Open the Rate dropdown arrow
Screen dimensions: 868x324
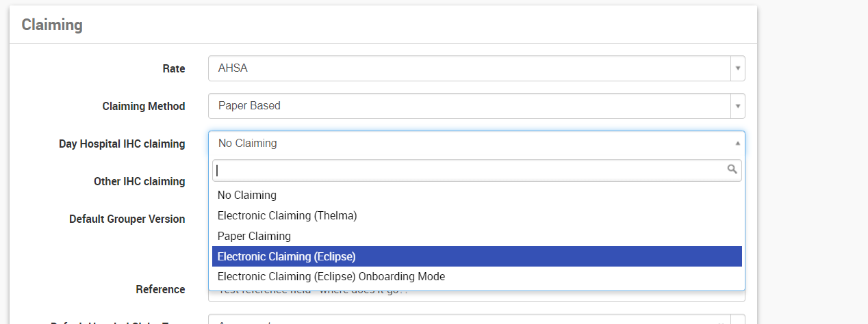pyautogui.click(x=737, y=68)
